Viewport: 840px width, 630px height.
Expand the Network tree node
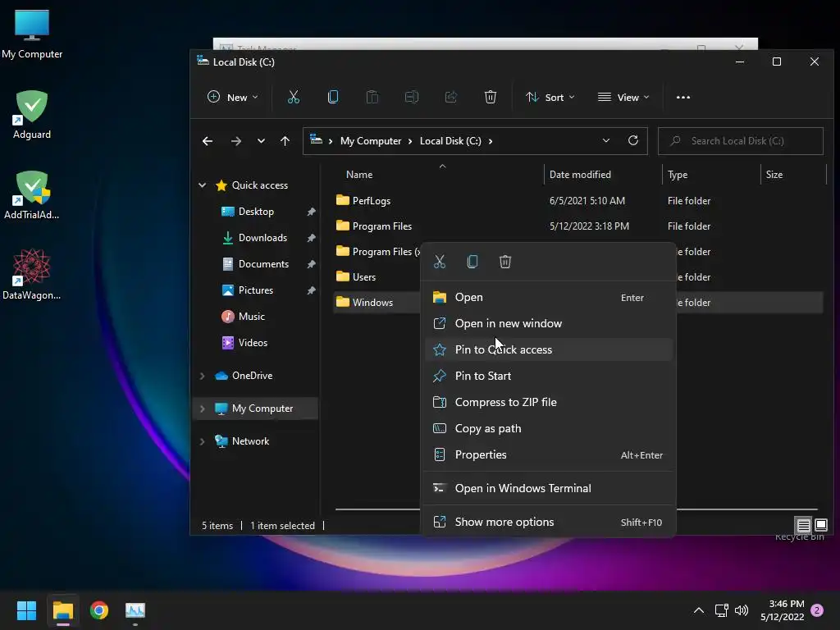click(x=202, y=441)
